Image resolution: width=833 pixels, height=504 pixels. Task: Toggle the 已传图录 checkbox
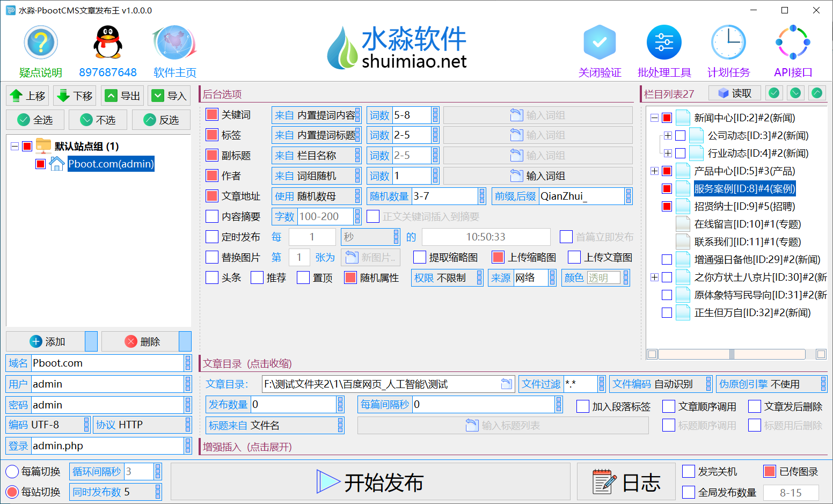tap(770, 471)
